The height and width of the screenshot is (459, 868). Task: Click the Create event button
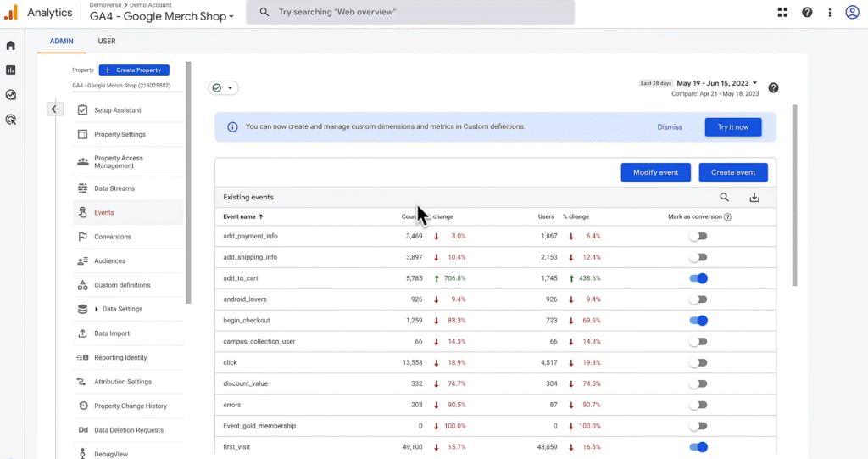pos(733,172)
